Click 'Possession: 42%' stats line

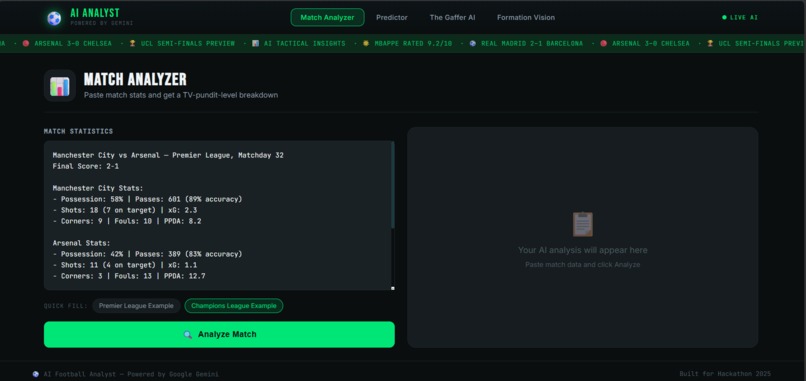coord(147,255)
